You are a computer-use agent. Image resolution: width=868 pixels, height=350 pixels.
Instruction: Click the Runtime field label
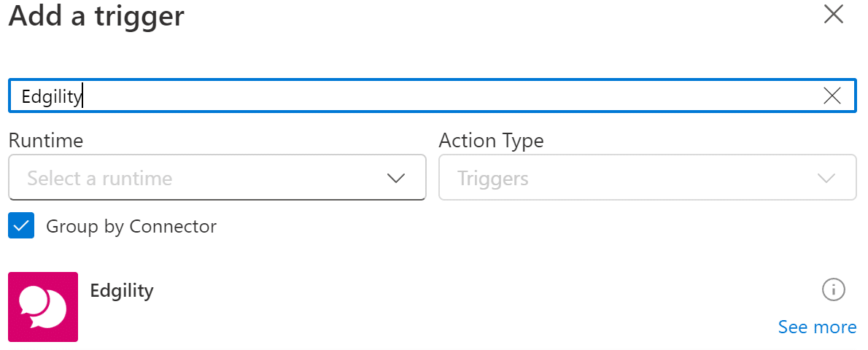tap(45, 140)
